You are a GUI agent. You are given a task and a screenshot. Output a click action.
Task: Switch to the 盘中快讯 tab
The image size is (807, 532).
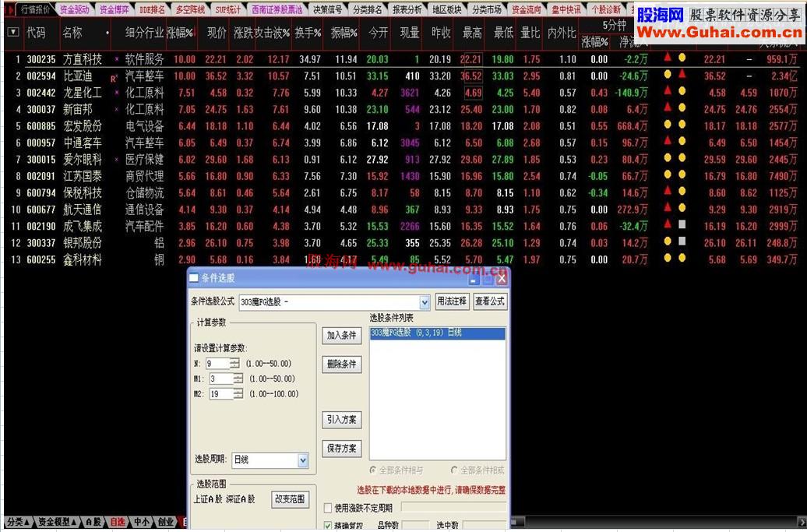click(566, 9)
